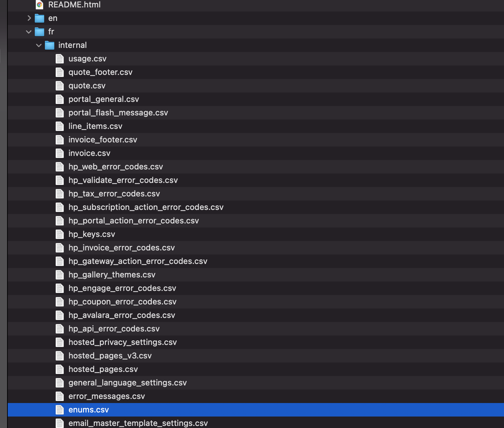Screen dimensions: 504x428
Task: Expand the en folder chevron
Action: (x=29, y=18)
